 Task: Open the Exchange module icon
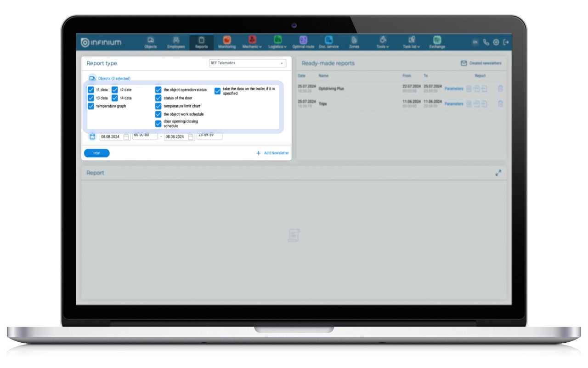(x=437, y=40)
